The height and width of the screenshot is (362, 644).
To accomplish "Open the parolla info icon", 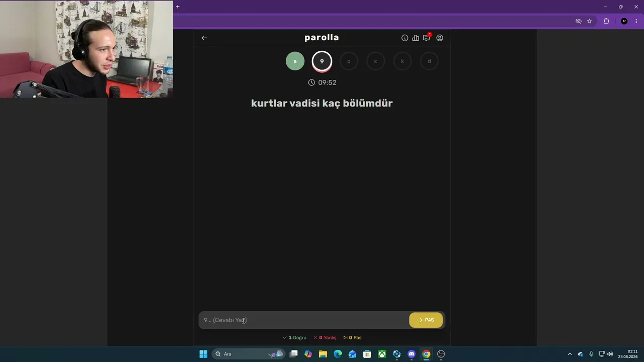I will pyautogui.click(x=405, y=38).
